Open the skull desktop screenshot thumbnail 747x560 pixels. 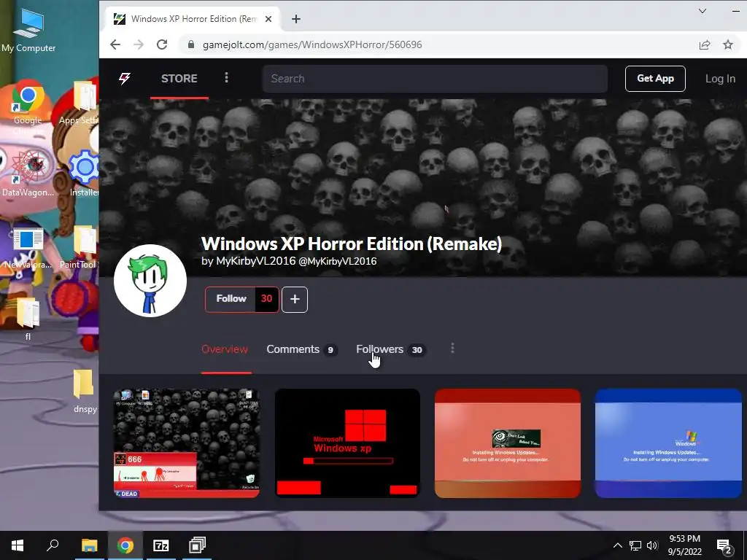point(186,443)
